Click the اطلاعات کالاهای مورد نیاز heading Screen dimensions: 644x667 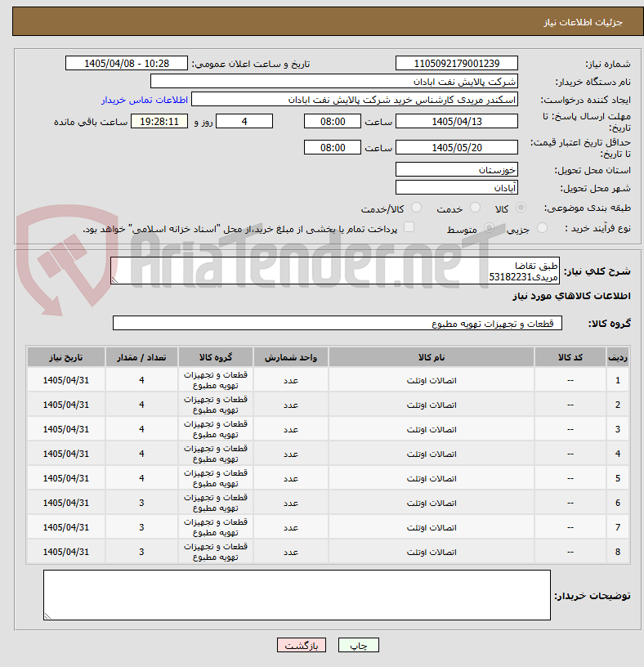[x=572, y=296]
